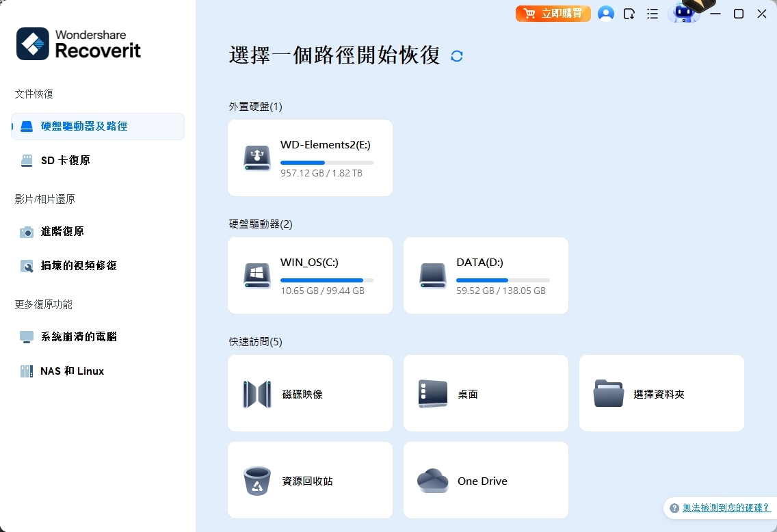The image size is (777, 532).
Task: Click the WIN_OS Windows drive icon
Action: tap(257, 276)
